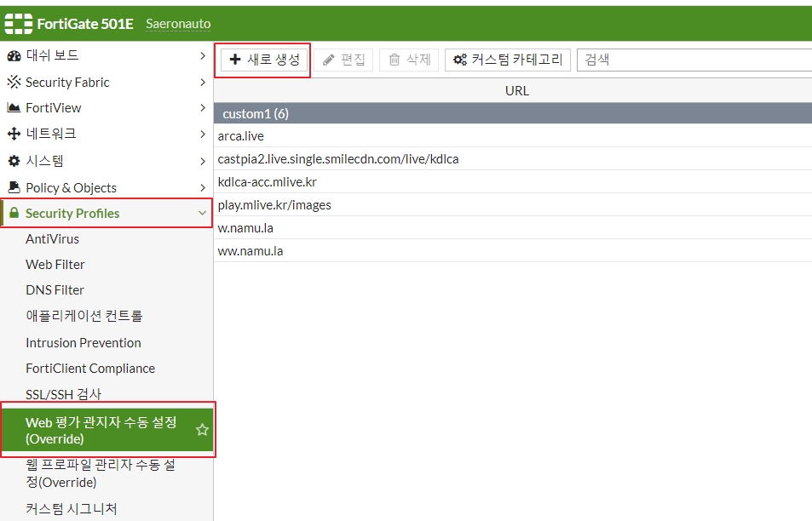Expand the 네트워크 chevron

(x=203, y=134)
